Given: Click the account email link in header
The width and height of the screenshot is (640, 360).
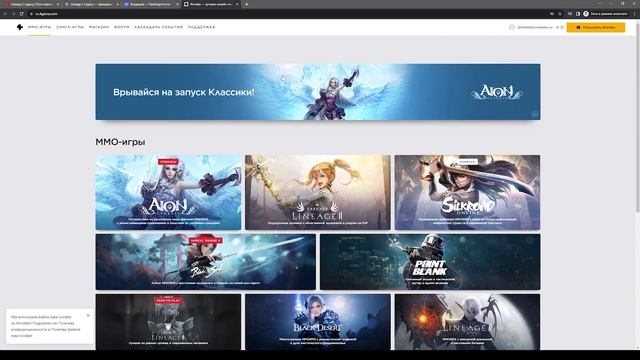Looking at the screenshot, I should tap(535, 27).
